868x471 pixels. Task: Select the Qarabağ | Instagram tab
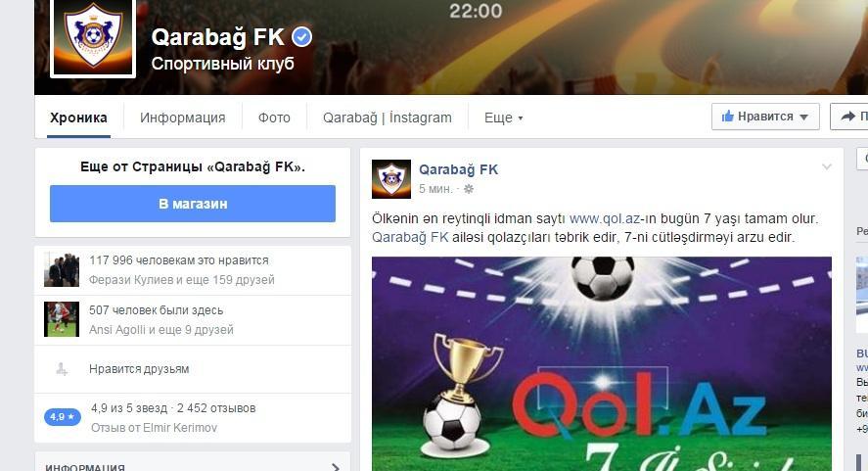[387, 118]
